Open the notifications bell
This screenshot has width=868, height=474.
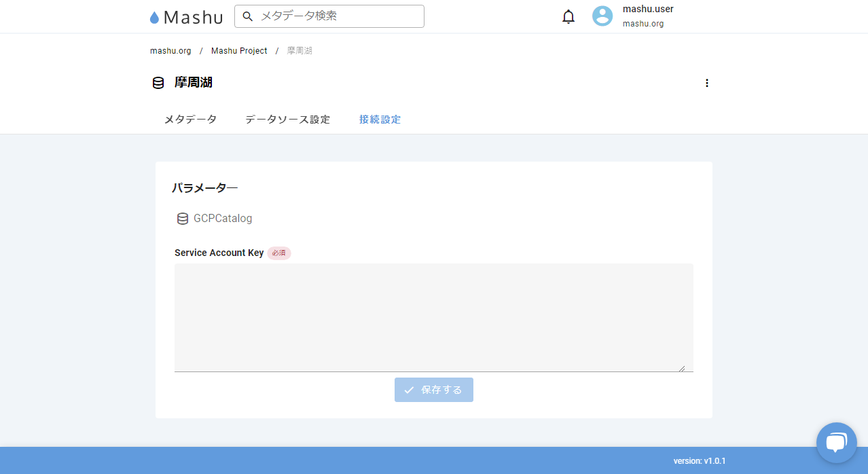pyautogui.click(x=568, y=17)
